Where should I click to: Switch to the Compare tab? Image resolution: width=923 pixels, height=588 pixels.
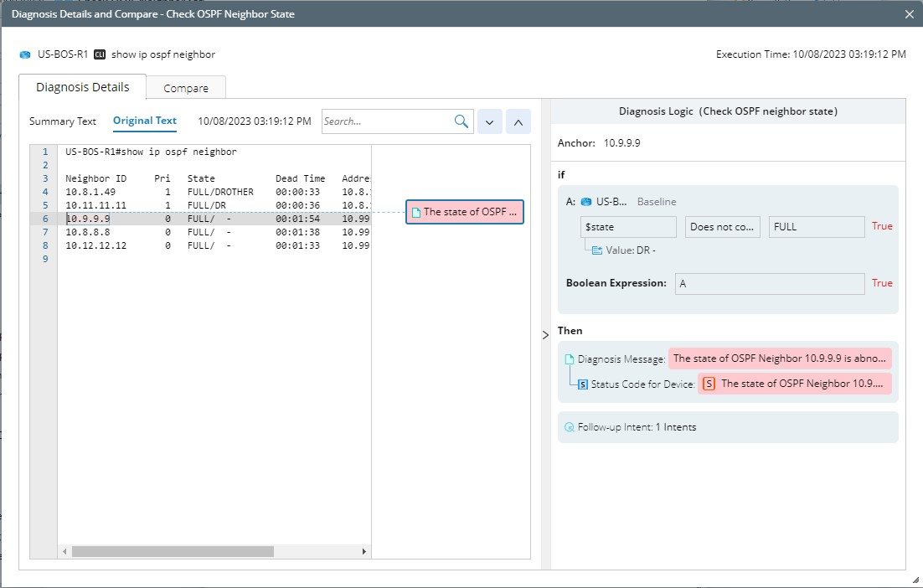(185, 88)
